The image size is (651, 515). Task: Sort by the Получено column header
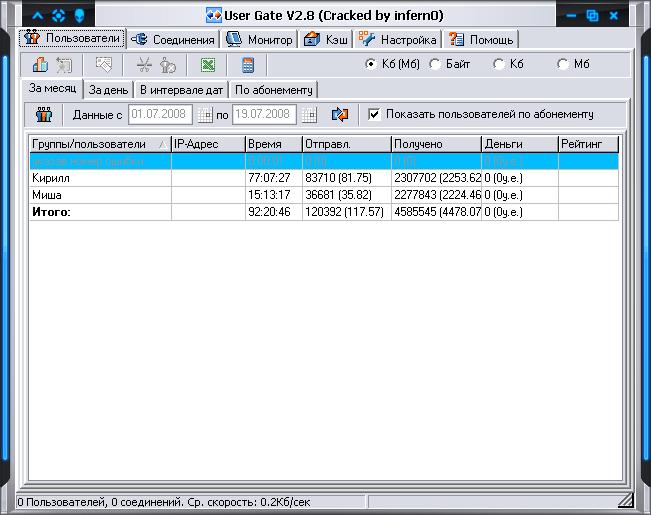click(436, 145)
